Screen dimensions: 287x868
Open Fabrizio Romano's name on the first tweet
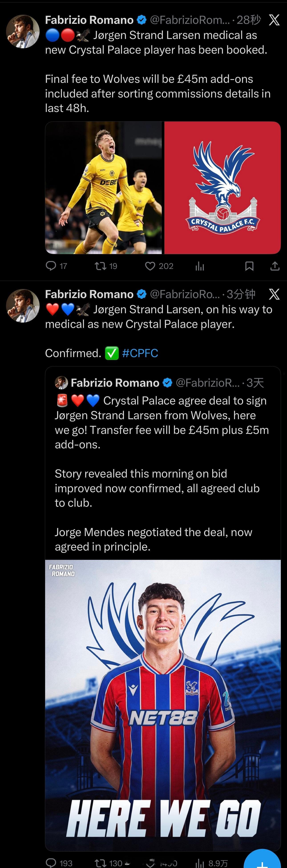point(89,20)
